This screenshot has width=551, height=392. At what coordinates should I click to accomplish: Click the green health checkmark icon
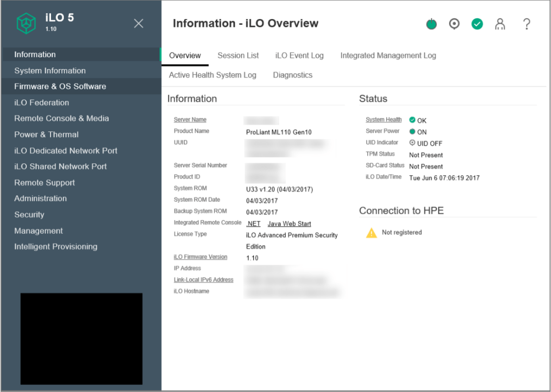point(477,24)
